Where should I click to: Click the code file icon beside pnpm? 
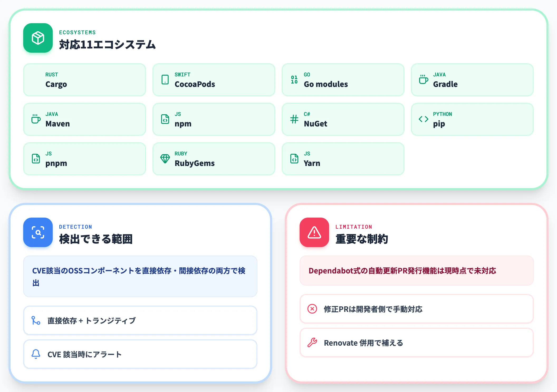pyautogui.click(x=36, y=159)
